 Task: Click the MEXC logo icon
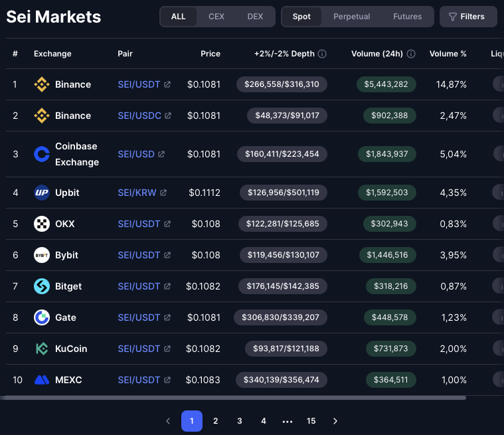[42, 380]
